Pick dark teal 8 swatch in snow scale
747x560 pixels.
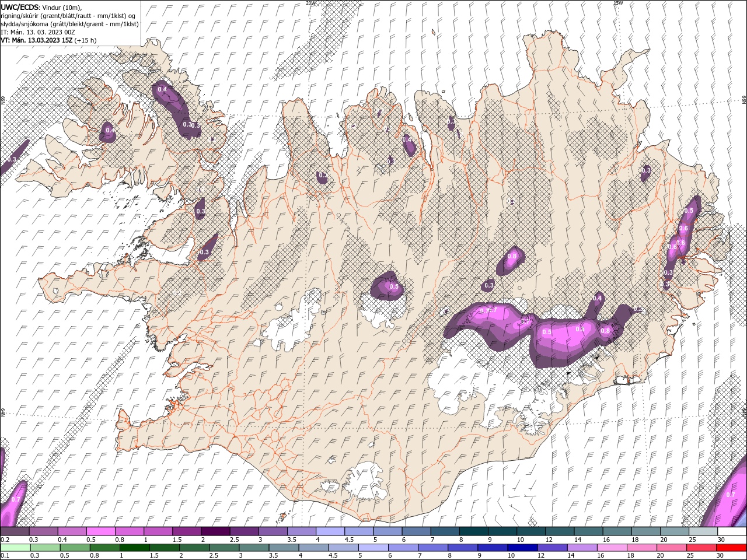[x=473, y=531]
